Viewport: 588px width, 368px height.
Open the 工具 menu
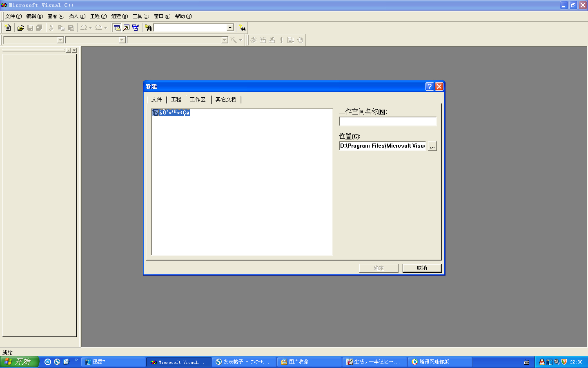coord(141,16)
